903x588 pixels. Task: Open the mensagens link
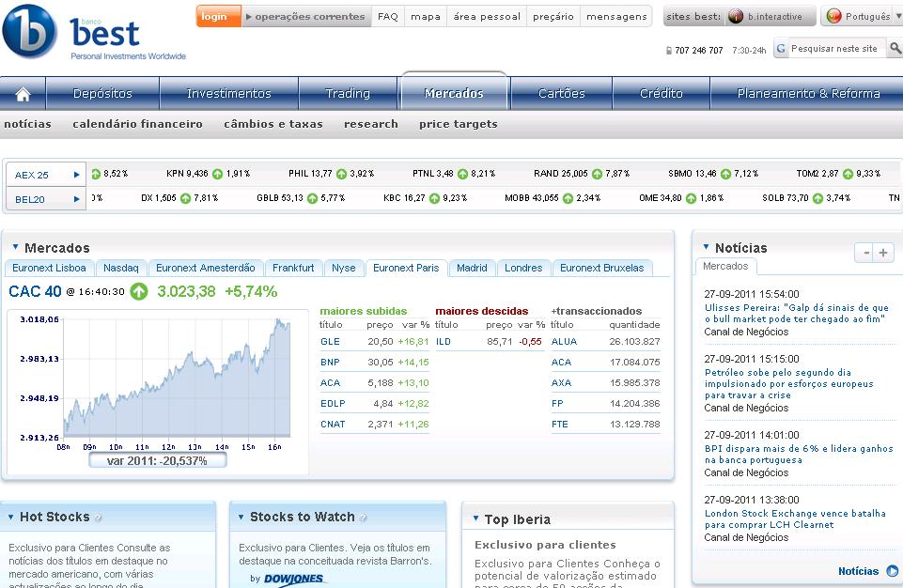(x=616, y=17)
